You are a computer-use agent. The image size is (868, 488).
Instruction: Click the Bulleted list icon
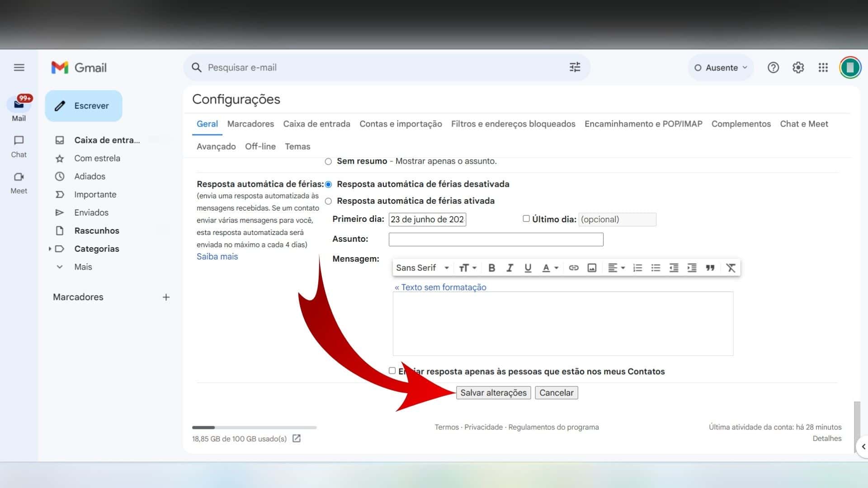655,267
